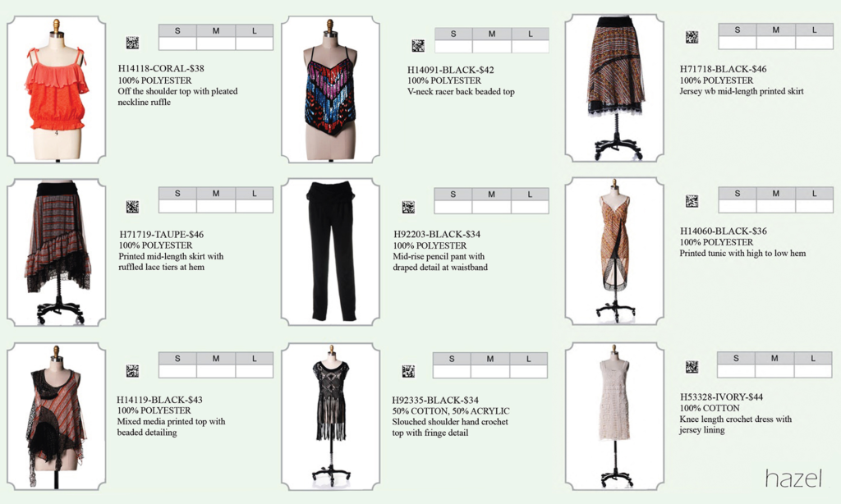The height and width of the screenshot is (504, 841).
Task: Click the hazel brand logo
Action: pos(793,478)
